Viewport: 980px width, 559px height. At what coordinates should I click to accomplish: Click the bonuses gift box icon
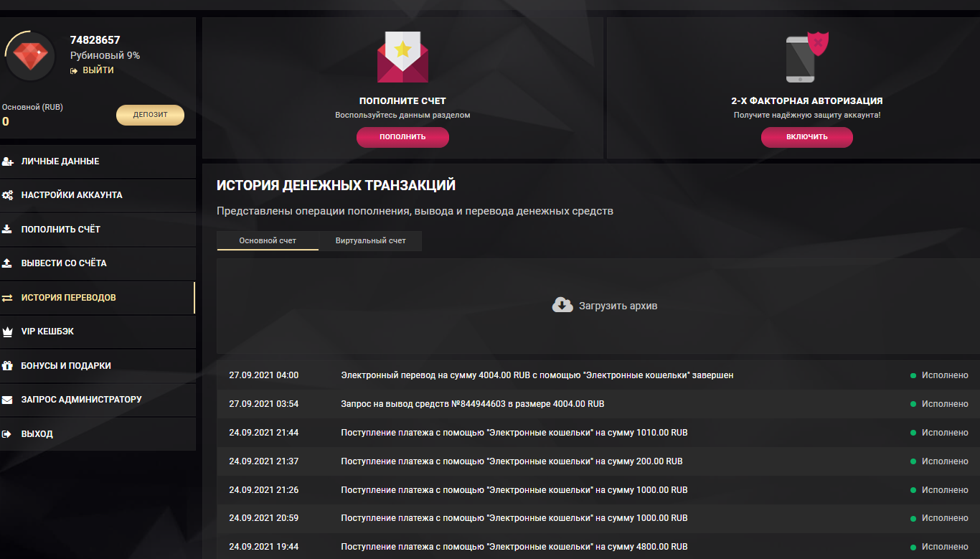click(x=8, y=366)
